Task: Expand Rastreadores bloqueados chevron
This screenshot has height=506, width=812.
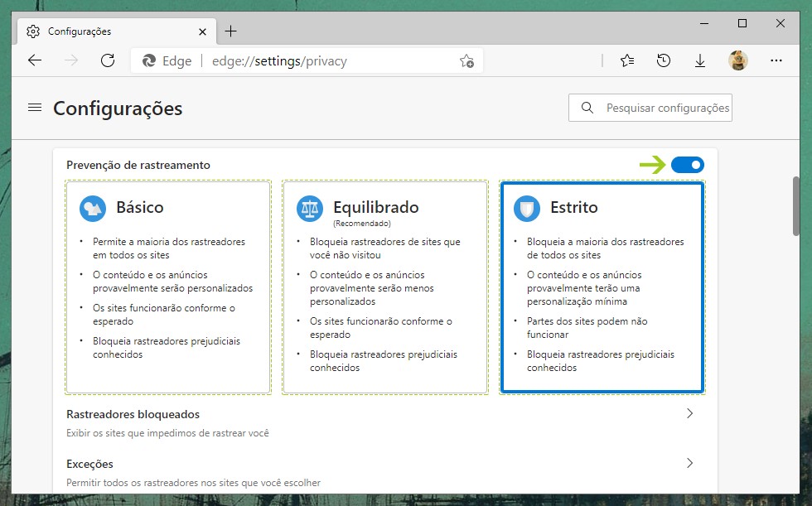Action: (689, 413)
